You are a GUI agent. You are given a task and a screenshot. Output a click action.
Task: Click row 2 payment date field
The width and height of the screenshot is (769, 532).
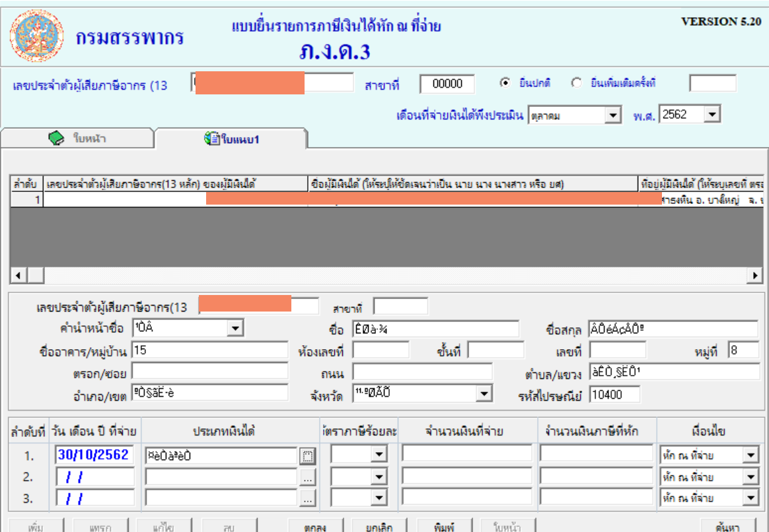coord(94,477)
